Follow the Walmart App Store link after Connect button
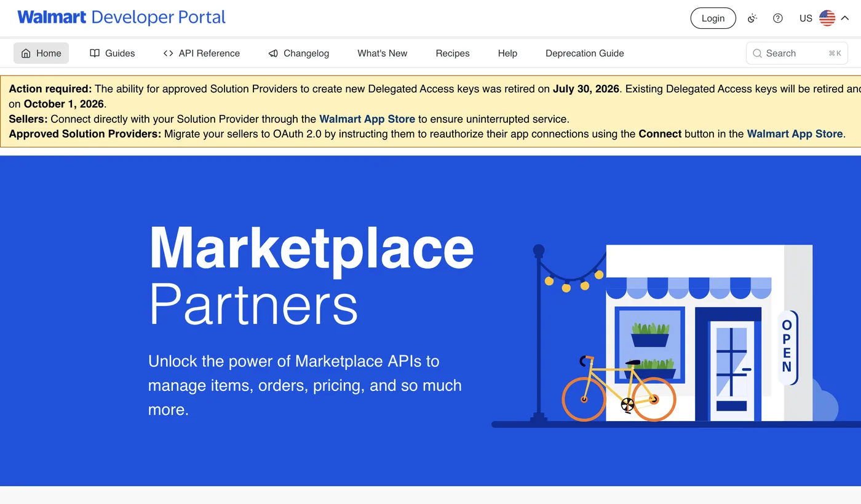 click(795, 133)
